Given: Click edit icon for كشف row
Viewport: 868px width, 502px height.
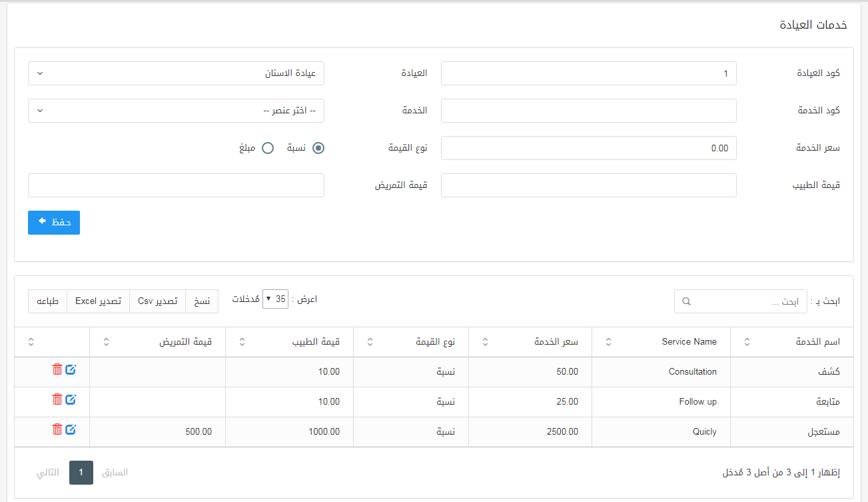Looking at the screenshot, I should coord(71,369).
